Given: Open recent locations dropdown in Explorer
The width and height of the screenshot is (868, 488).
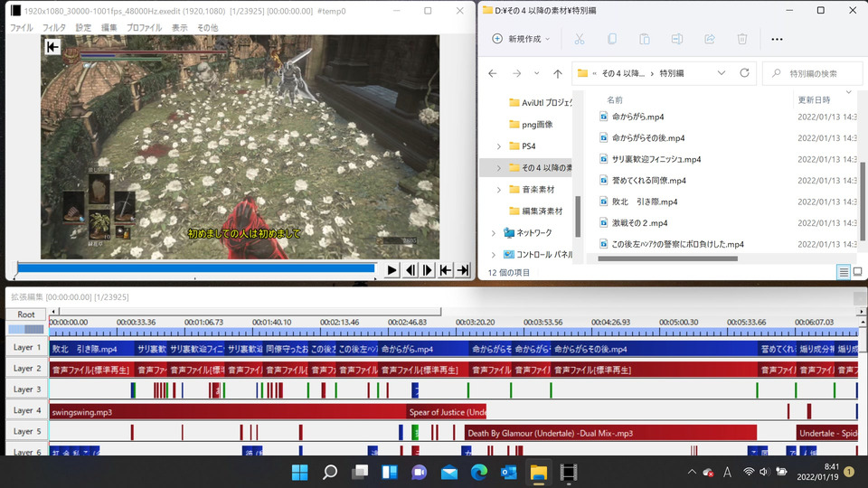Looking at the screenshot, I should [536, 73].
